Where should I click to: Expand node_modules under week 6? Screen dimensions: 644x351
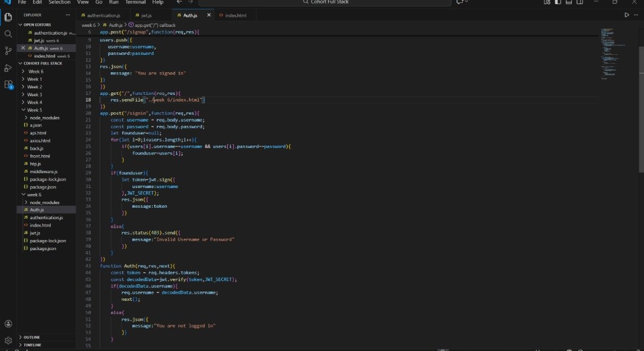pos(44,202)
